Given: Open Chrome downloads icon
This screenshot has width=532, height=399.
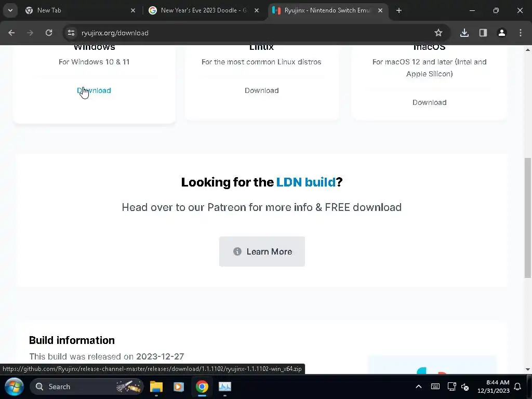Looking at the screenshot, I should [464, 33].
